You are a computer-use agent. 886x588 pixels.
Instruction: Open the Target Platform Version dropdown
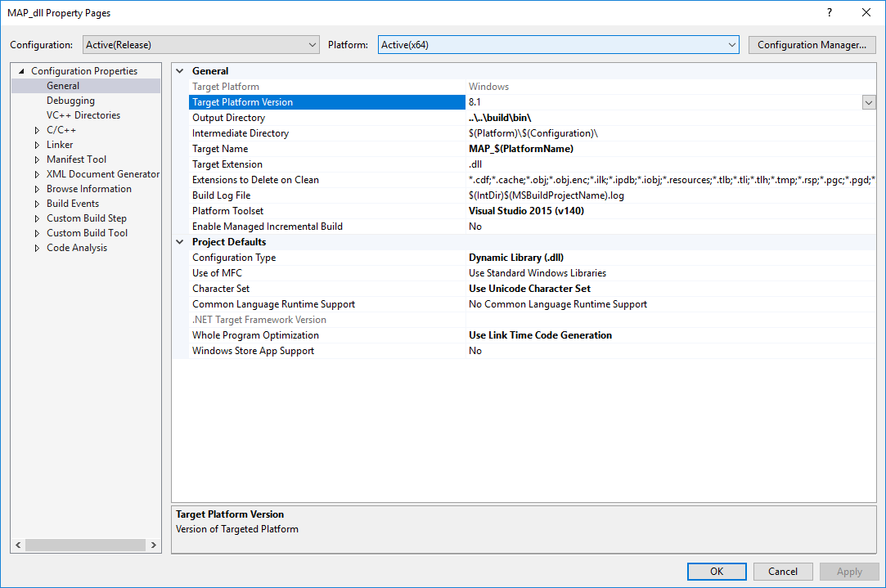click(870, 101)
